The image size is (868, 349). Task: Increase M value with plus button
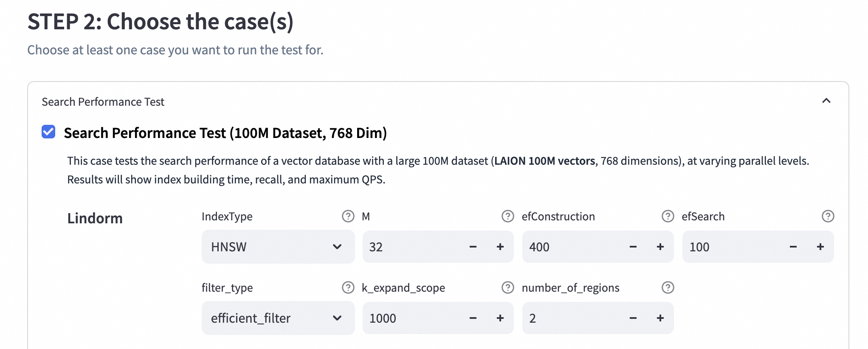tap(500, 247)
